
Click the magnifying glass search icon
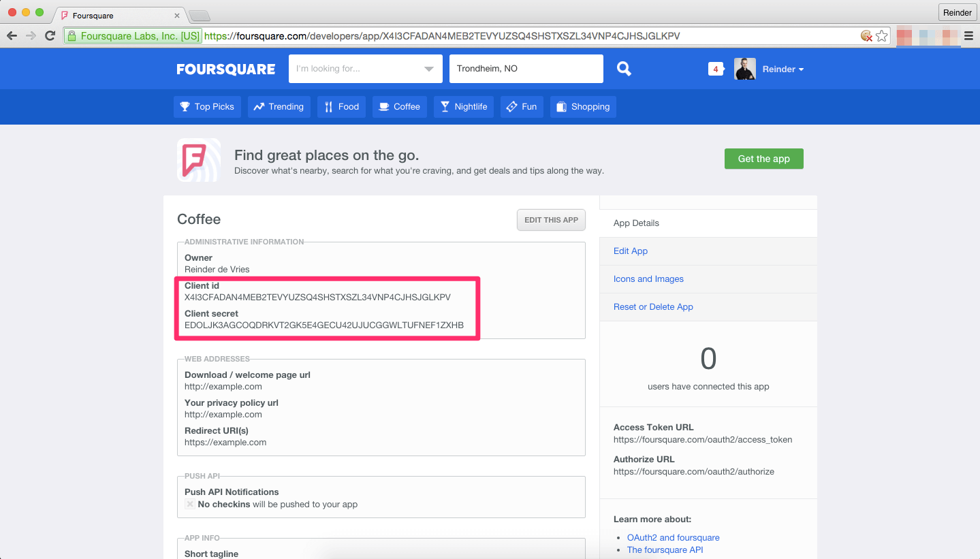624,69
